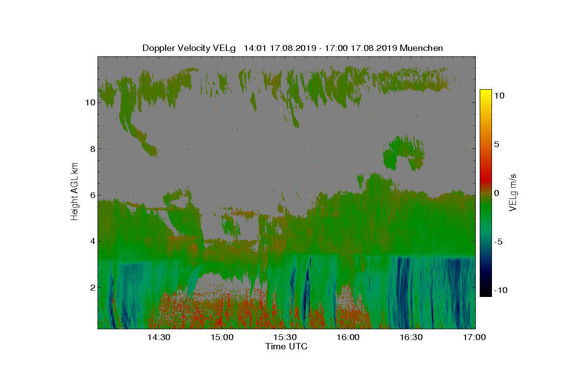The height and width of the screenshot is (392, 588).
Task: Click the '15:00' time tick label
Action: click(222, 337)
